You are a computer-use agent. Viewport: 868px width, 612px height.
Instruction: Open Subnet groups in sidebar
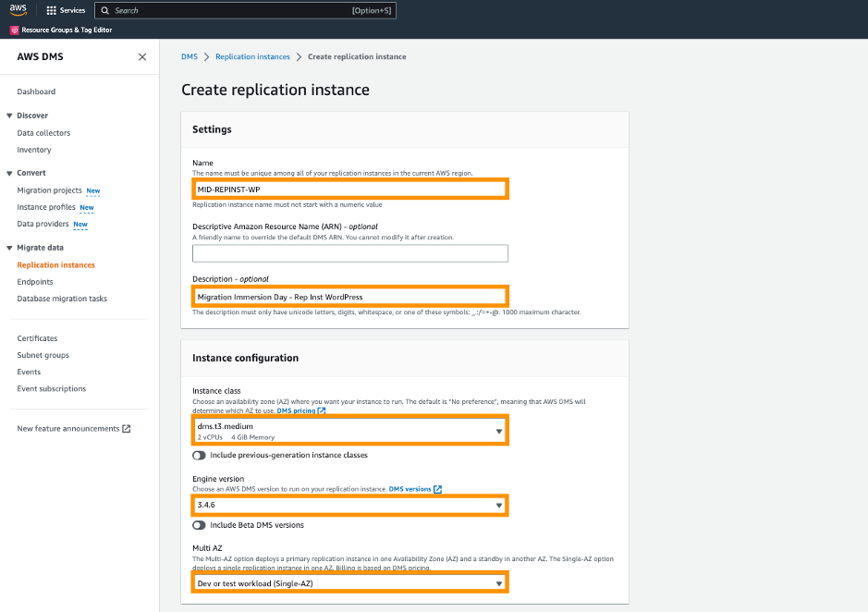coord(43,355)
